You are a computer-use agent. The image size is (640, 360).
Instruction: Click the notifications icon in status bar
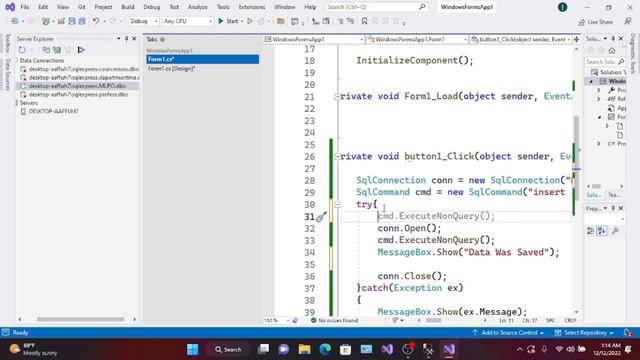point(628,333)
